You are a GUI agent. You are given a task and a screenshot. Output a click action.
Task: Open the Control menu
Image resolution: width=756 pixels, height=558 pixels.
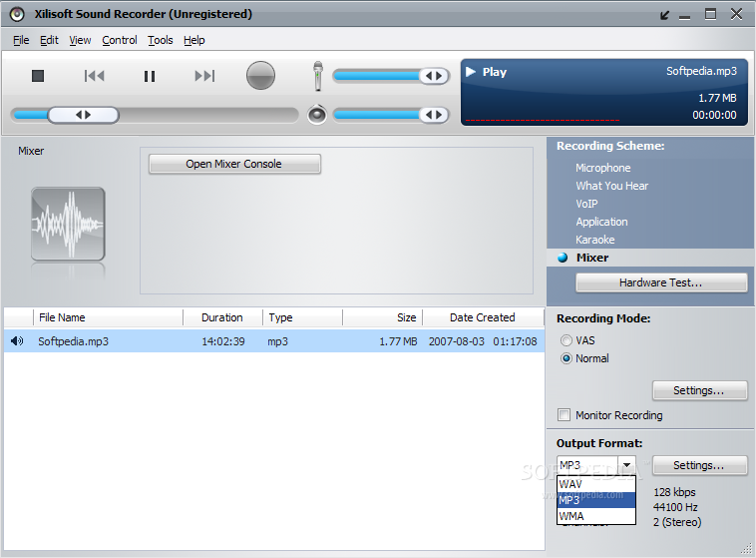[120, 40]
